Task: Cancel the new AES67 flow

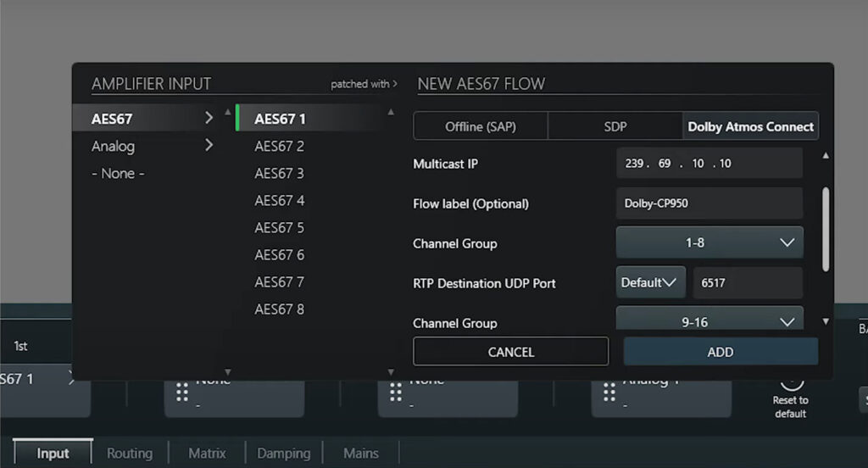Action: (510, 351)
